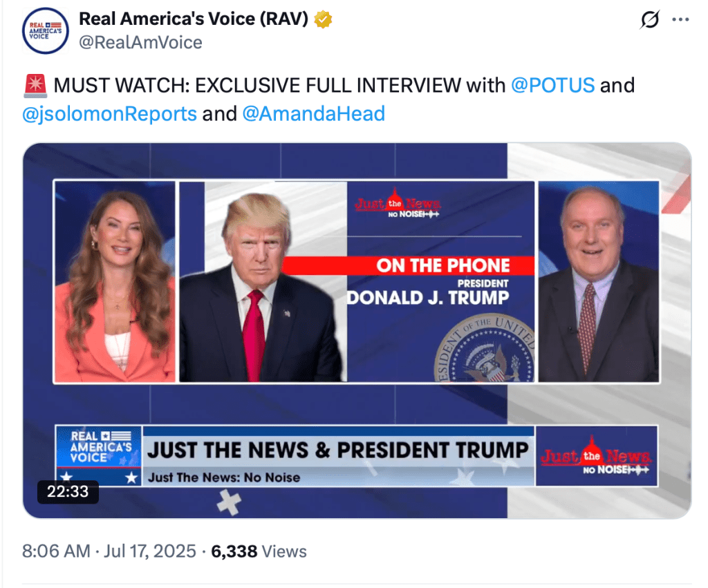Open the @POTUS mention
The width and height of the screenshot is (708, 588).
click(552, 85)
